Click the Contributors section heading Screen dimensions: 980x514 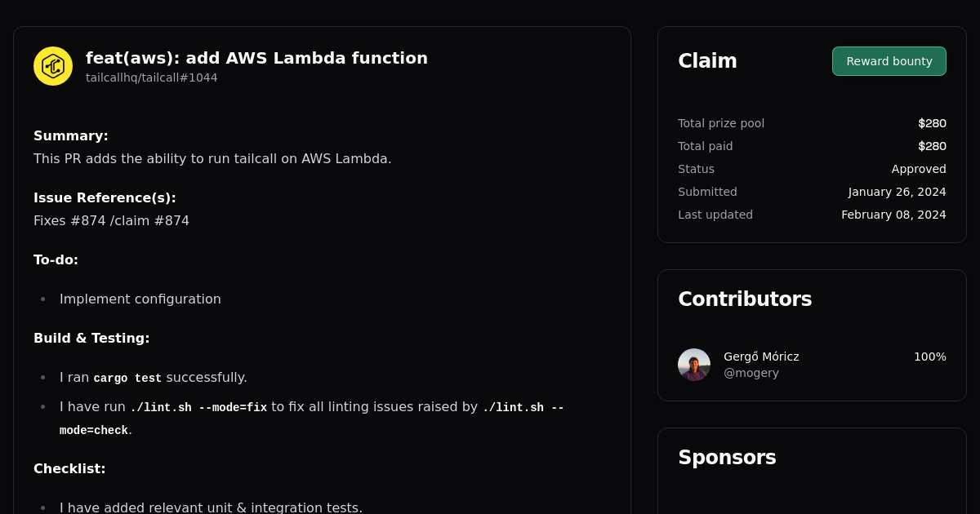tap(745, 299)
